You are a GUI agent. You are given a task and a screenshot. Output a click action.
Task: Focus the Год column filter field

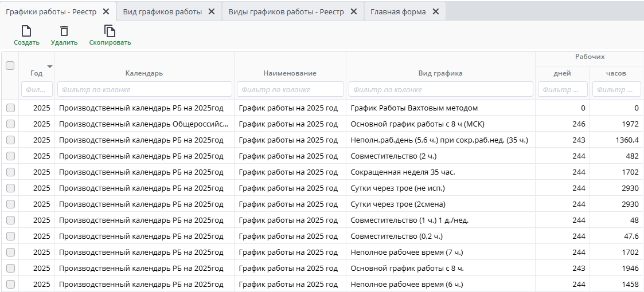click(x=37, y=89)
